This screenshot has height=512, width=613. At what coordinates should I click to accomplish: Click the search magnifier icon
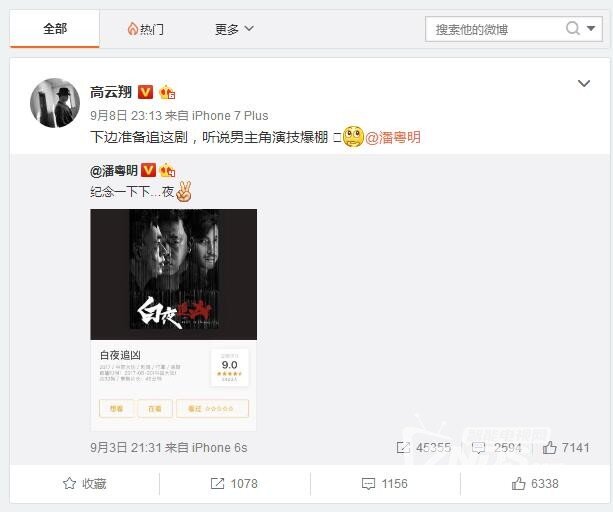pyautogui.click(x=572, y=28)
